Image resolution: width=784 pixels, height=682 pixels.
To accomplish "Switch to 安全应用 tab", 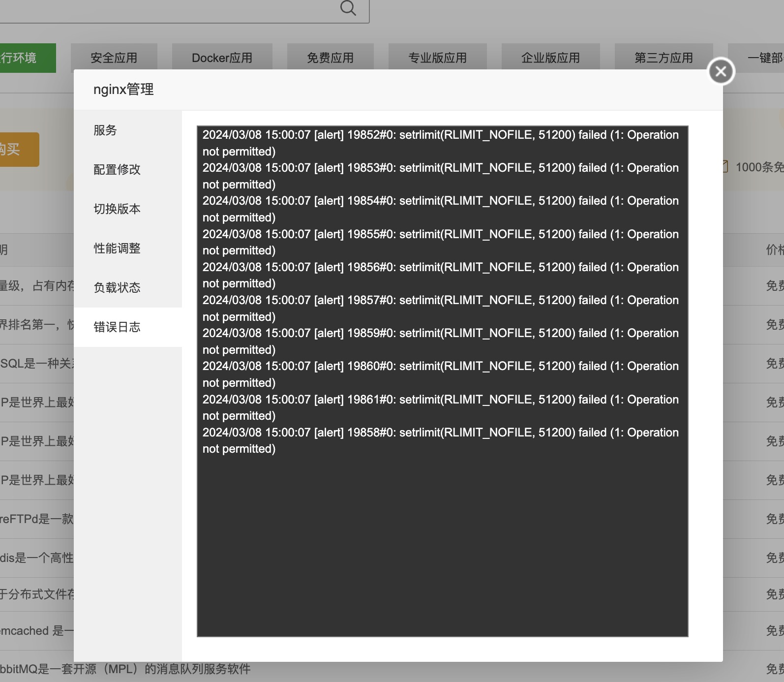I will click(114, 58).
